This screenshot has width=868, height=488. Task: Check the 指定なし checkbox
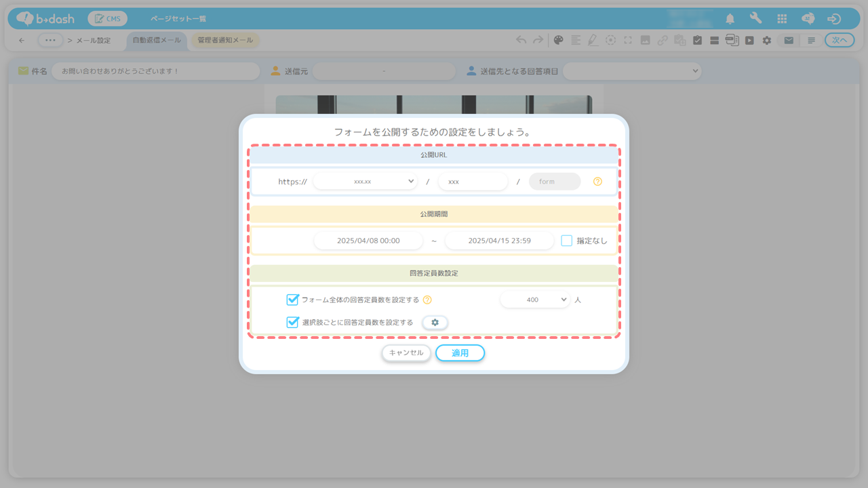click(567, 241)
